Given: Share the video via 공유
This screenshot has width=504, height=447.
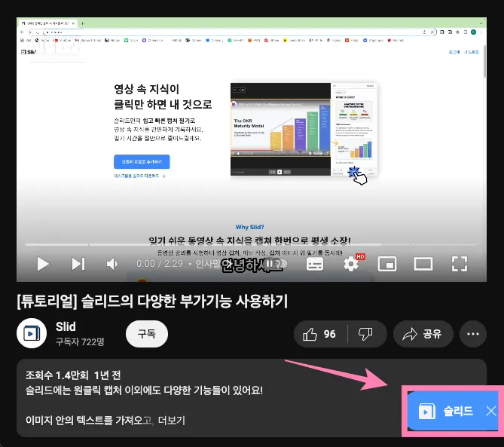Looking at the screenshot, I should (x=423, y=334).
